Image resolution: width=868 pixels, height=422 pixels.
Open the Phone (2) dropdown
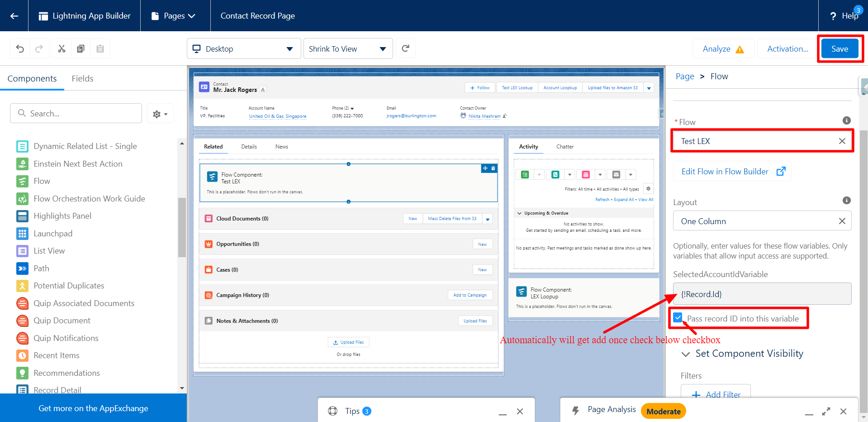(x=352, y=109)
